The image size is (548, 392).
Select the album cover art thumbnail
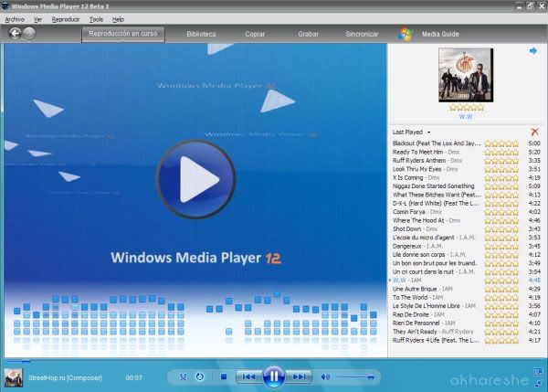[x=466, y=75]
